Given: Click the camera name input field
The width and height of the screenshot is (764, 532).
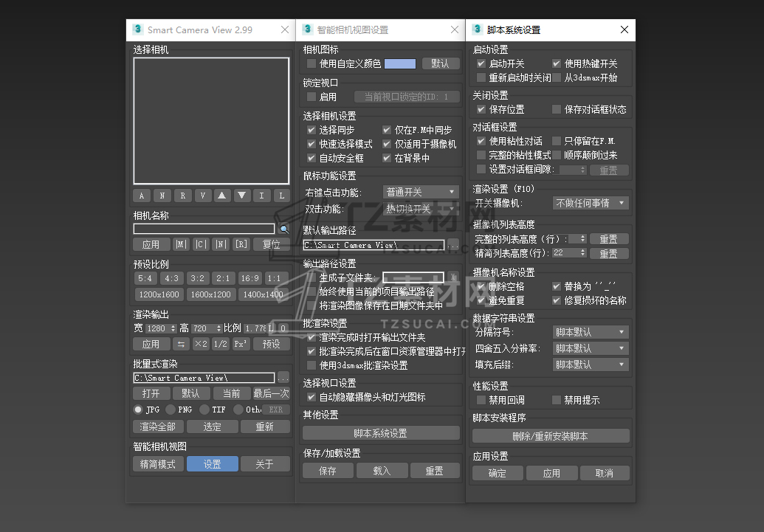Looking at the screenshot, I should point(204,229).
